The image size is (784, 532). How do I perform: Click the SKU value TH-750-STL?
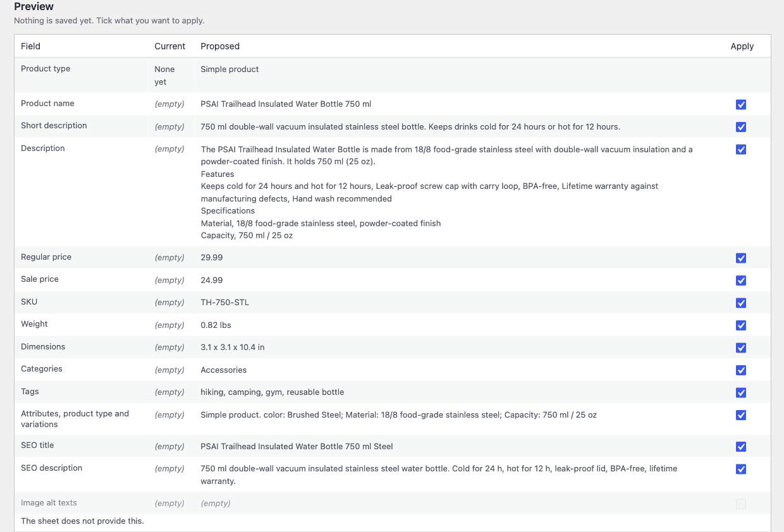click(x=224, y=303)
